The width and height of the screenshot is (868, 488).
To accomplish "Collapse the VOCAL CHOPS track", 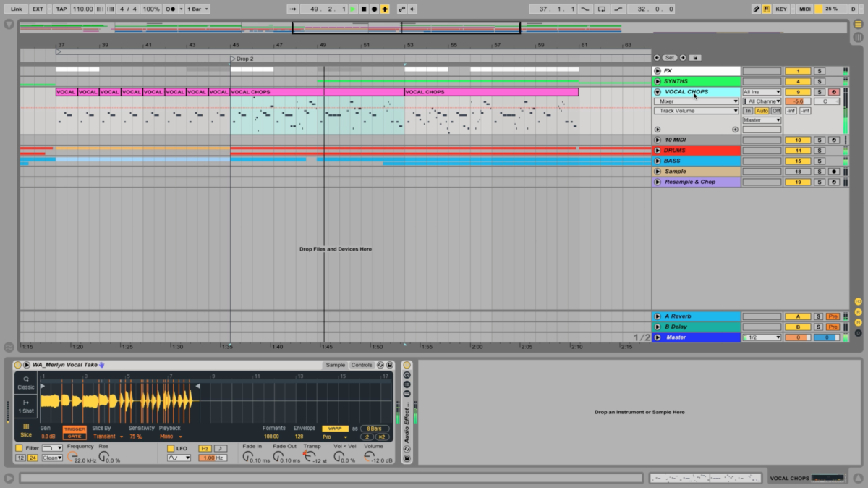I will tap(658, 92).
